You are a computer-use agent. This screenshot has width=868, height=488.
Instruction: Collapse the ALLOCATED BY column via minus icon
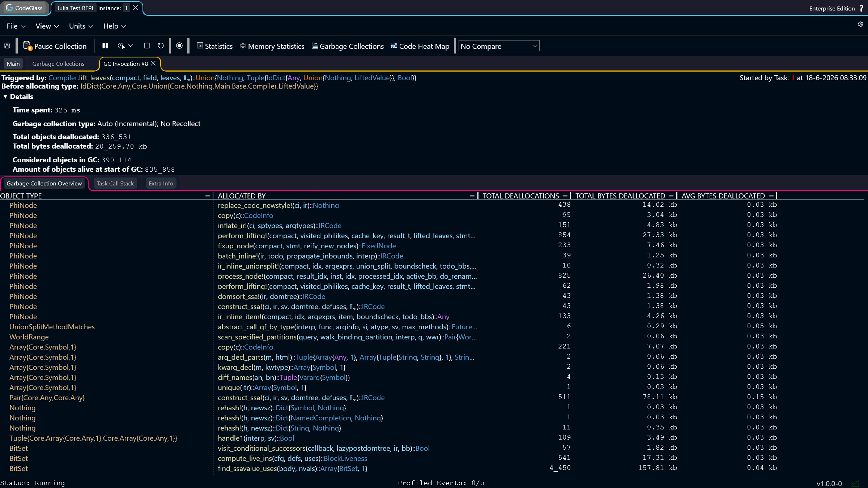(472, 196)
